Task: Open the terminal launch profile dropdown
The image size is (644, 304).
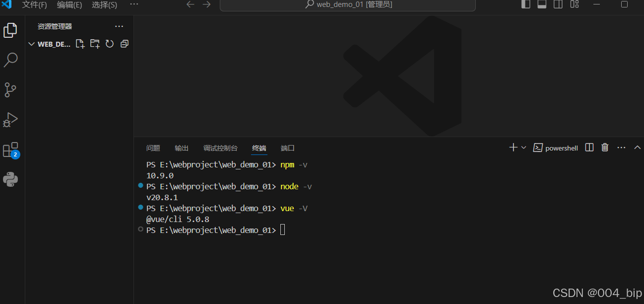Action: click(523, 148)
